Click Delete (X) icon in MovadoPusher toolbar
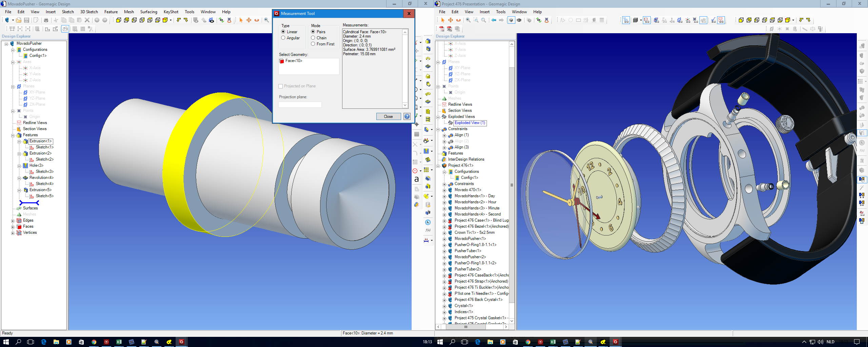This screenshot has width=868, height=347. (87, 20)
